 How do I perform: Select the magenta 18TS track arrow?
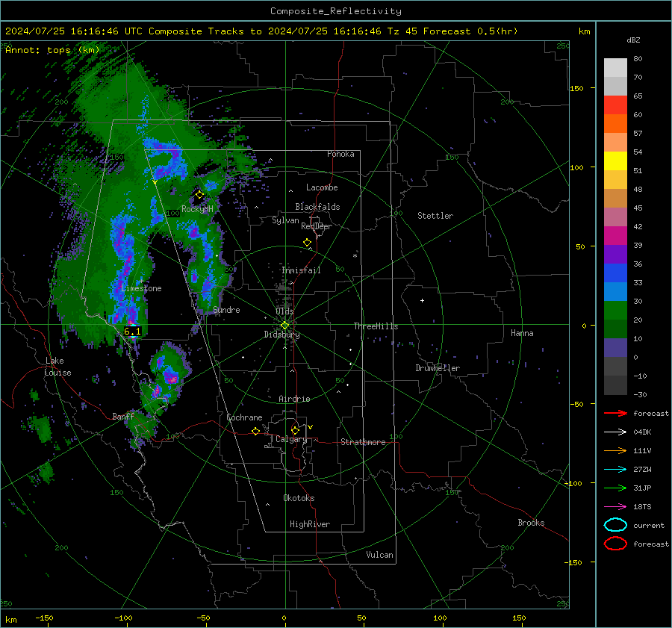[615, 506]
